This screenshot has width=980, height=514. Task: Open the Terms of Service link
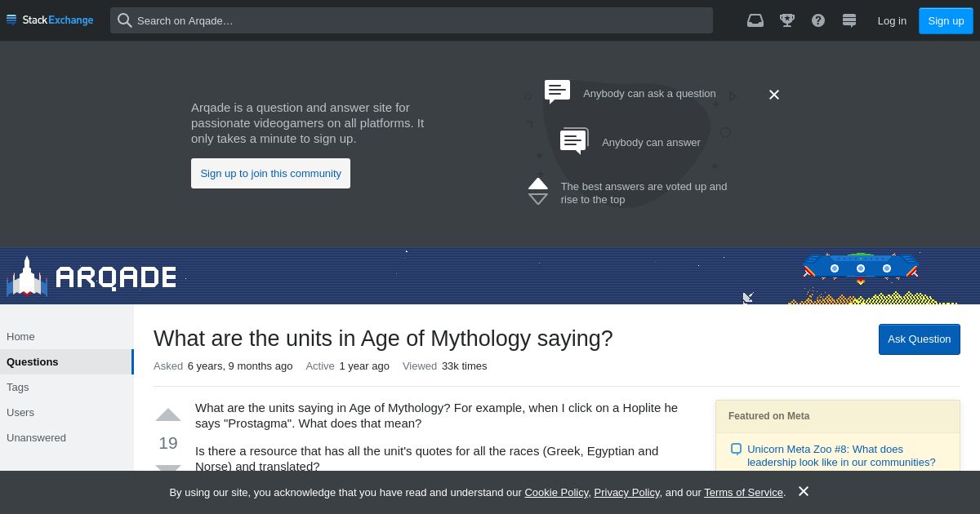pyautogui.click(x=743, y=492)
